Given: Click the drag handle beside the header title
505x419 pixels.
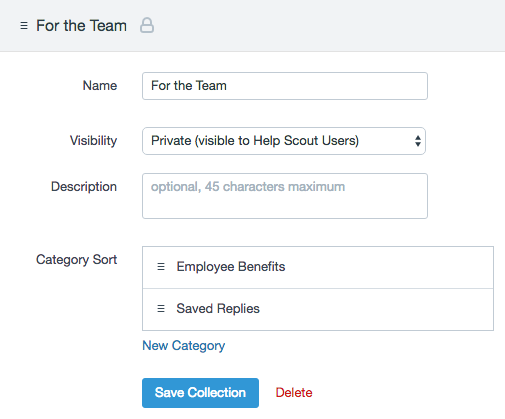Looking at the screenshot, I should tap(24, 26).
